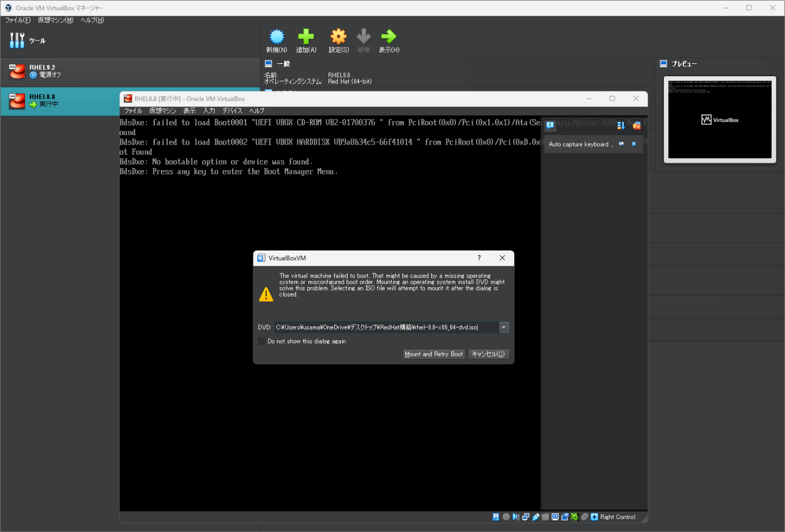Click the audio status bar icon

tap(516, 517)
